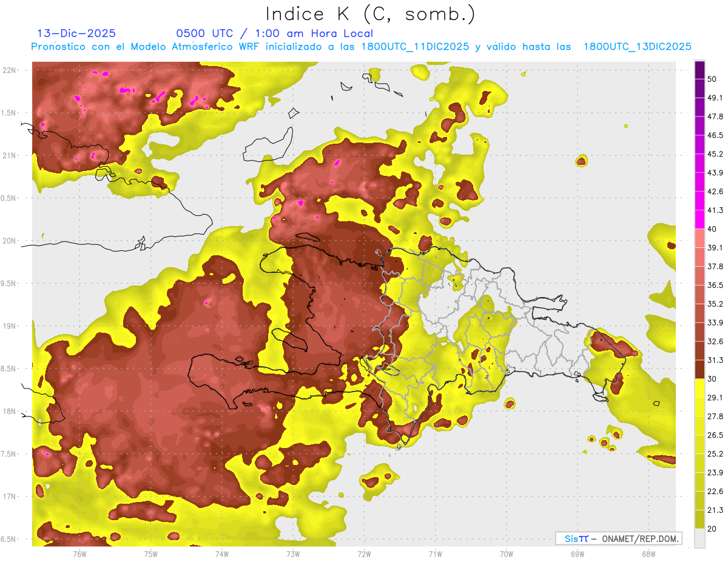The image size is (728, 562).
Task: Click the colorbar value 50
Action: point(713,79)
